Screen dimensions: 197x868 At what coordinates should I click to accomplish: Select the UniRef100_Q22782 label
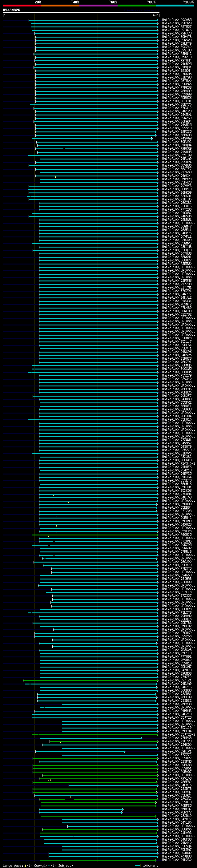tap(177, 315)
